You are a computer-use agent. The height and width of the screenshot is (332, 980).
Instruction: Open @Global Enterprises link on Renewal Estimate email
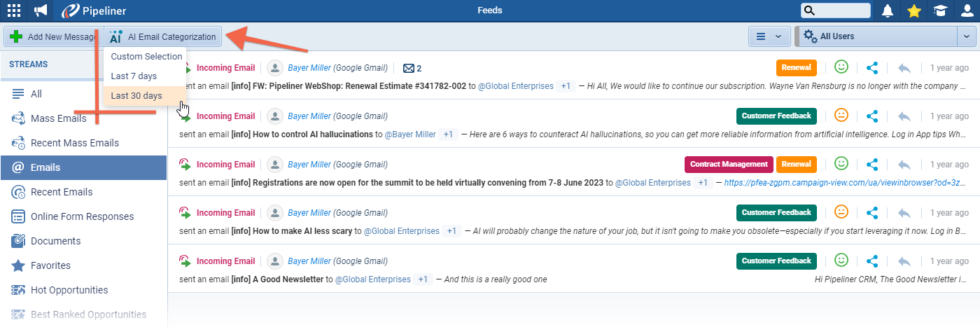point(517,86)
